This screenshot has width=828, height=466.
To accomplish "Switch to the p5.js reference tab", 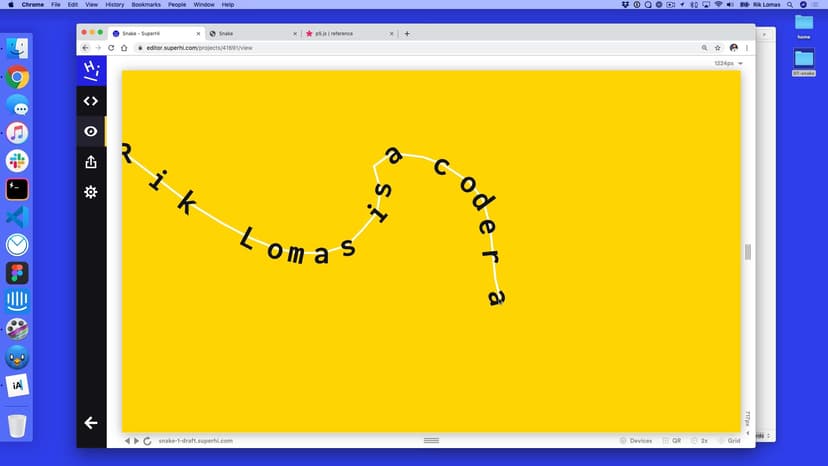I will [340, 33].
